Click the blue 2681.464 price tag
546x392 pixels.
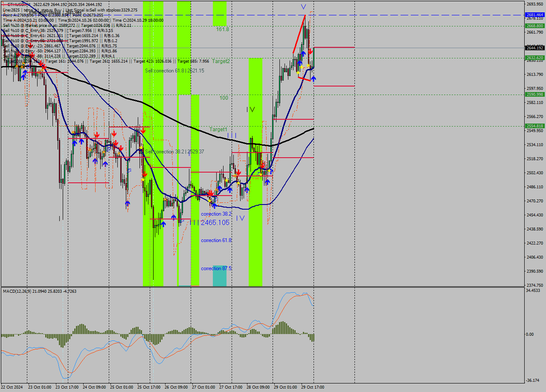(x=534, y=14)
